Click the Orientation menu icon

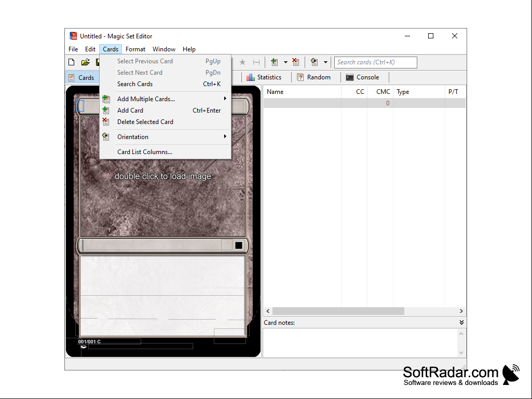click(106, 137)
